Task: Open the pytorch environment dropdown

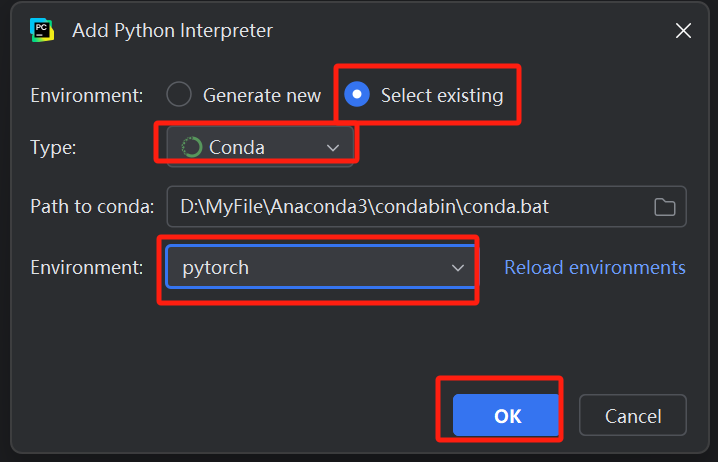Action: [x=310, y=267]
